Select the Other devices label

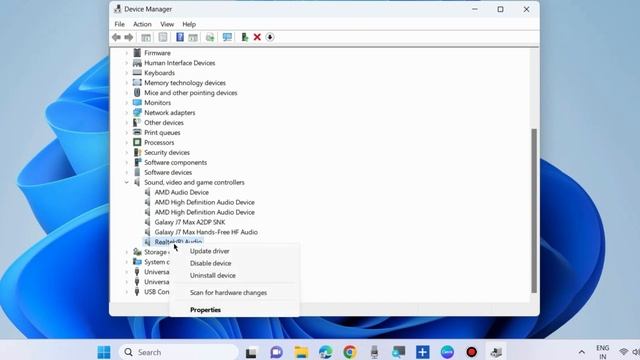(164, 122)
